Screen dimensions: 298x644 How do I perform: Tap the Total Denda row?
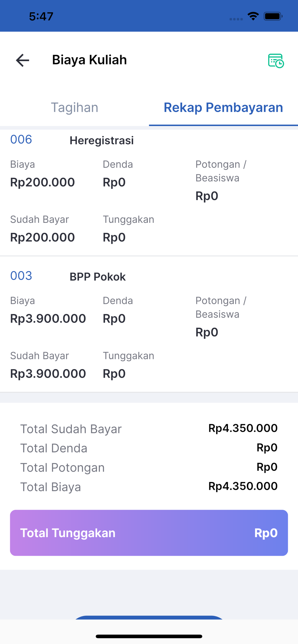[x=149, y=448]
